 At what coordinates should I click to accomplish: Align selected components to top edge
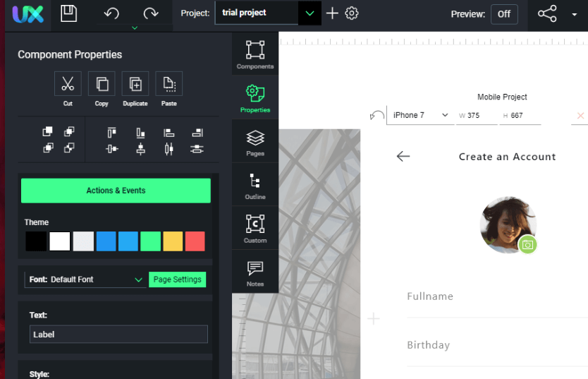112,133
